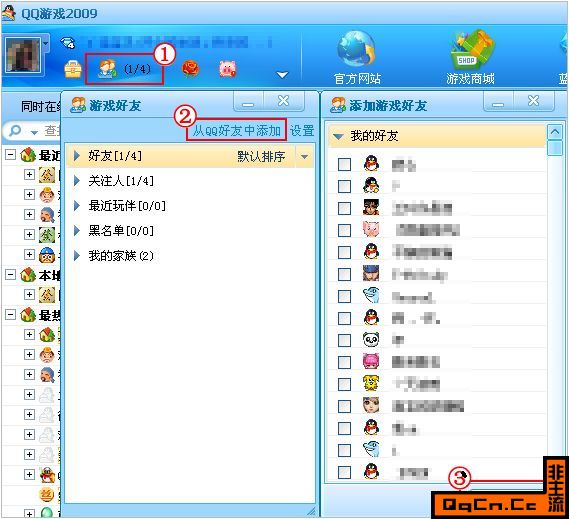The image size is (569, 519).
Task: Click the friend list scrollbar thumb
Action: tap(555, 148)
